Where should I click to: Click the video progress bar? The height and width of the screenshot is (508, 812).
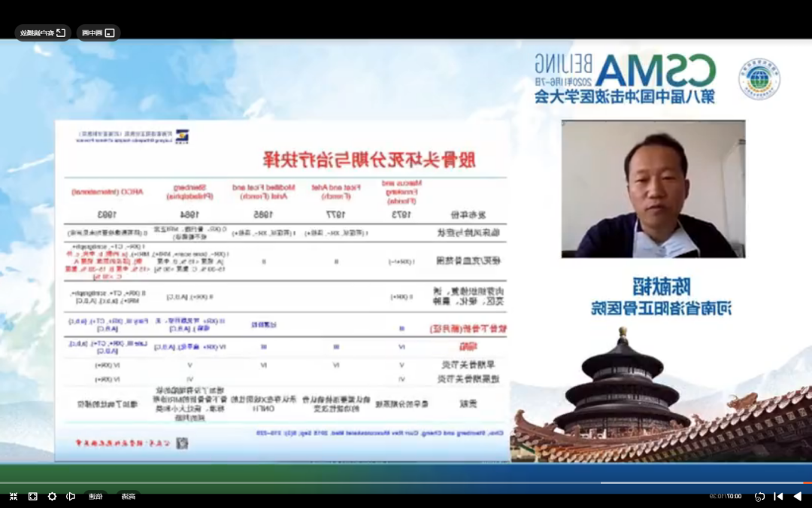[x=406, y=482]
